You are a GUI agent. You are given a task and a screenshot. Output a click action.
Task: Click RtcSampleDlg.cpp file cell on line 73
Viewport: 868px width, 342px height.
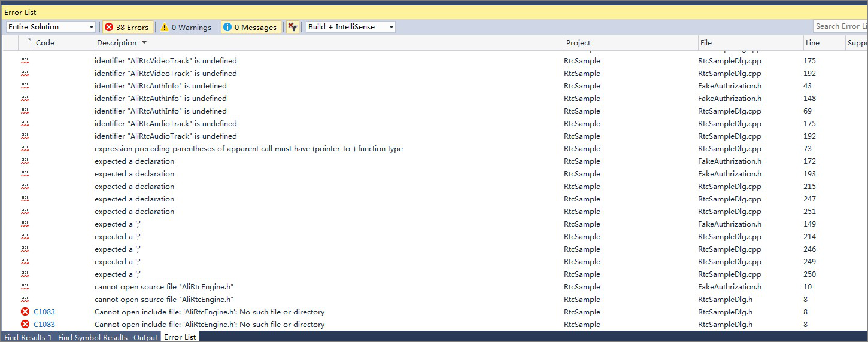click(x=730, y=149)
